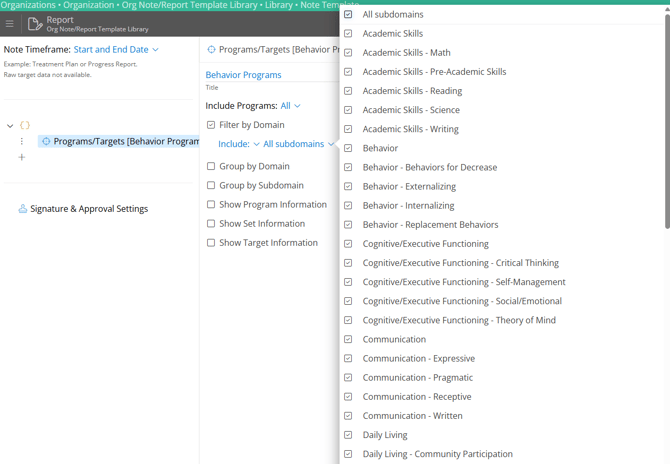Open the hamburger menu icon
The image size is (670, 464).
click(x=9, y=24)
